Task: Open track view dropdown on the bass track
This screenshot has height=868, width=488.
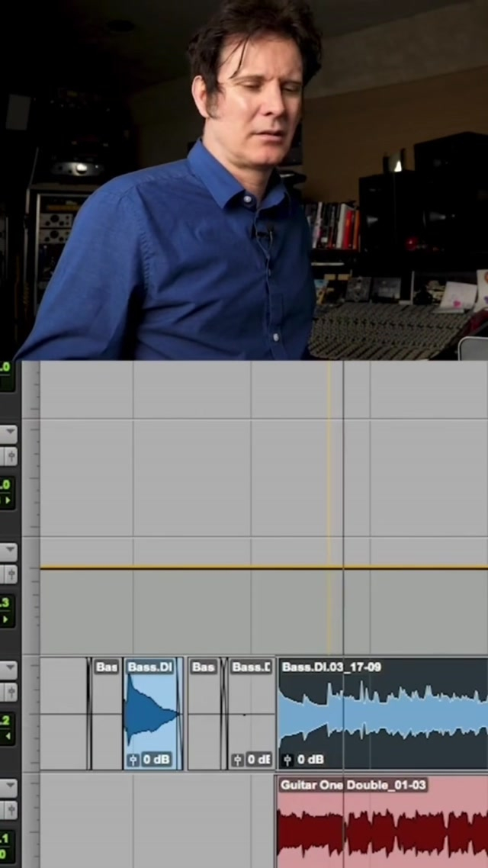Action: [8, 669]
